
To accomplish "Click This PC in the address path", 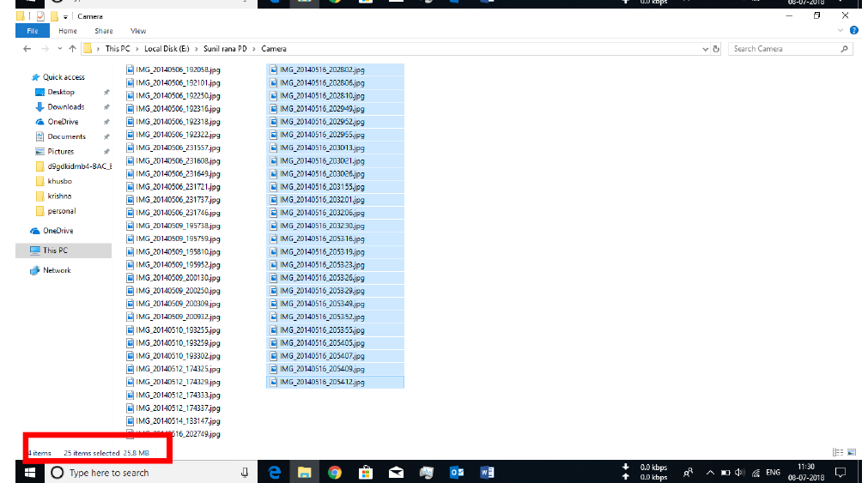I will (x=118, y=49).
